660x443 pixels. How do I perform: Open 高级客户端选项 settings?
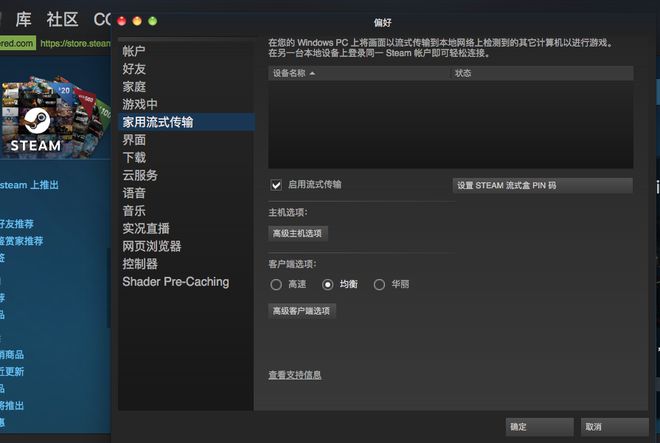(x=302, y=311)
